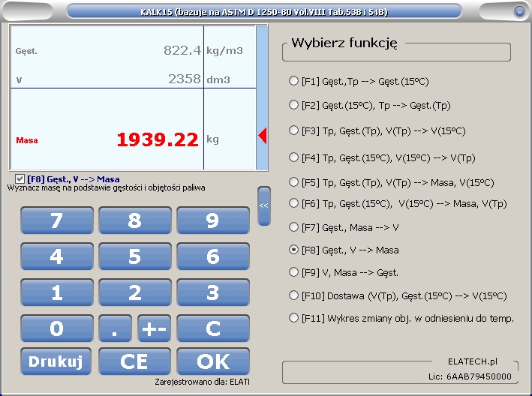Tap the 3 key on the keypad
Viewport: 532px width, 396px height.
click(x=213, y=292)
